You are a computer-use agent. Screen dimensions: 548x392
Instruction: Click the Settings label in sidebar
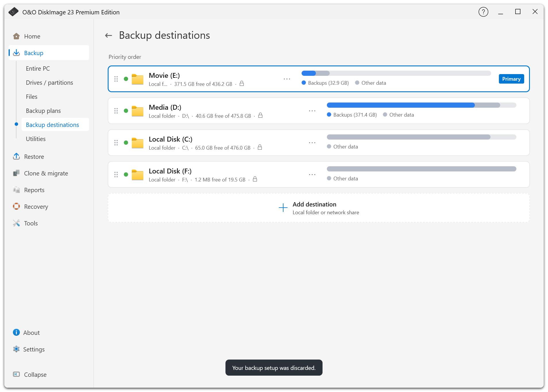pos(34,349)
